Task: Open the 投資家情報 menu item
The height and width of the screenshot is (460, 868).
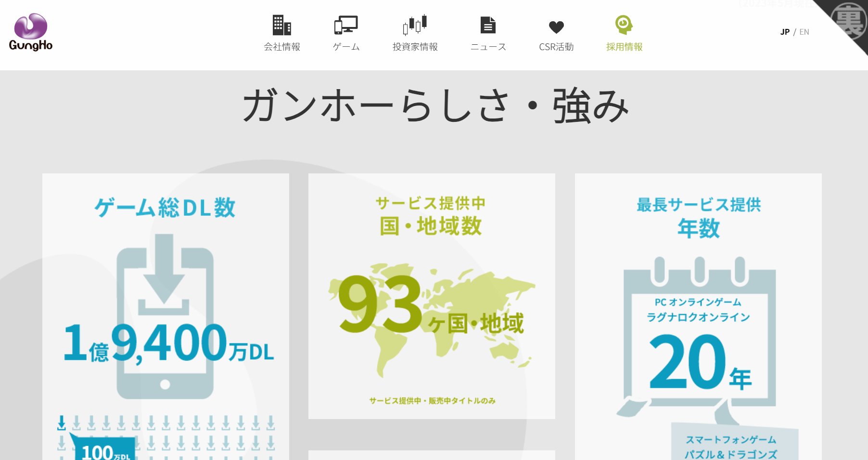Action: point(415,47)
